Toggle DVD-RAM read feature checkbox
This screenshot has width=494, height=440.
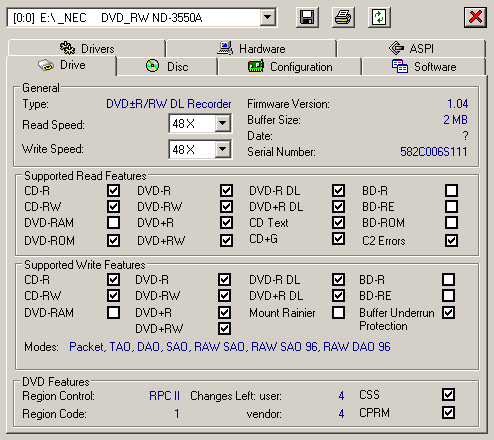[113, 222]
